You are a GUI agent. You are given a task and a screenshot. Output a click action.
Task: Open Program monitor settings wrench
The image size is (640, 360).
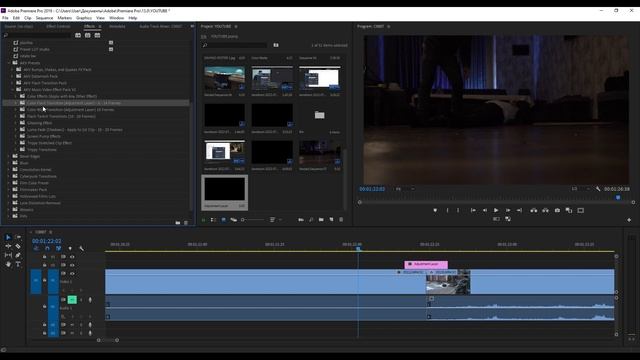[598, 189]
